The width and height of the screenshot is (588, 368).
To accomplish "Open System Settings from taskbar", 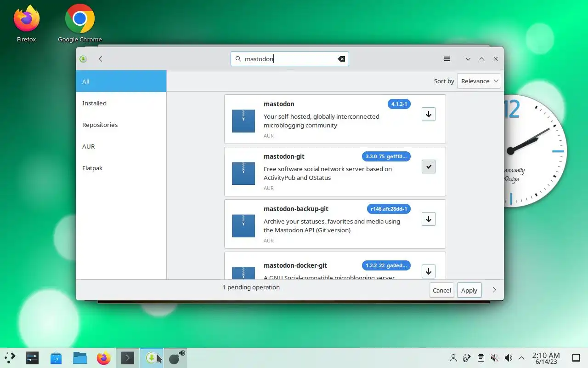I will pos(32,358).
